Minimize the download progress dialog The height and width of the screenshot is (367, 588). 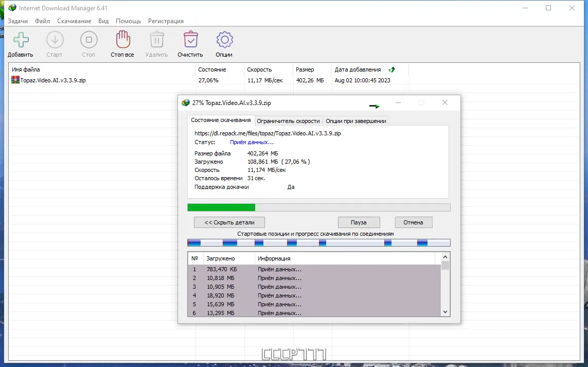point(398,102)
